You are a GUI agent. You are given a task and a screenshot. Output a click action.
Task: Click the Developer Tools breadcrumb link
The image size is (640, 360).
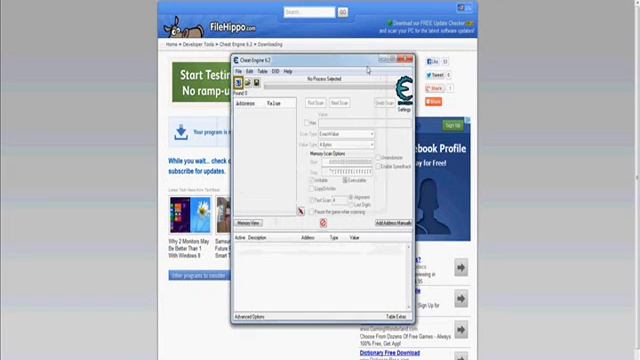[x=198, y=44]
